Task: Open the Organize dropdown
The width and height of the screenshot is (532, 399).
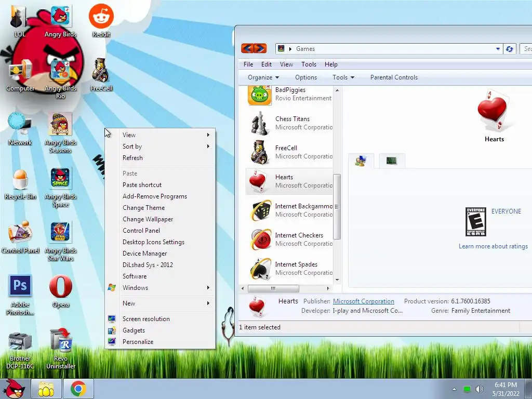Action: [263, 77]
